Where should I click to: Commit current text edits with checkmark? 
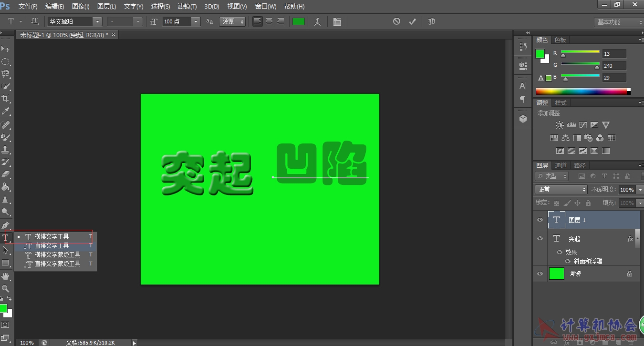[413, 21]
